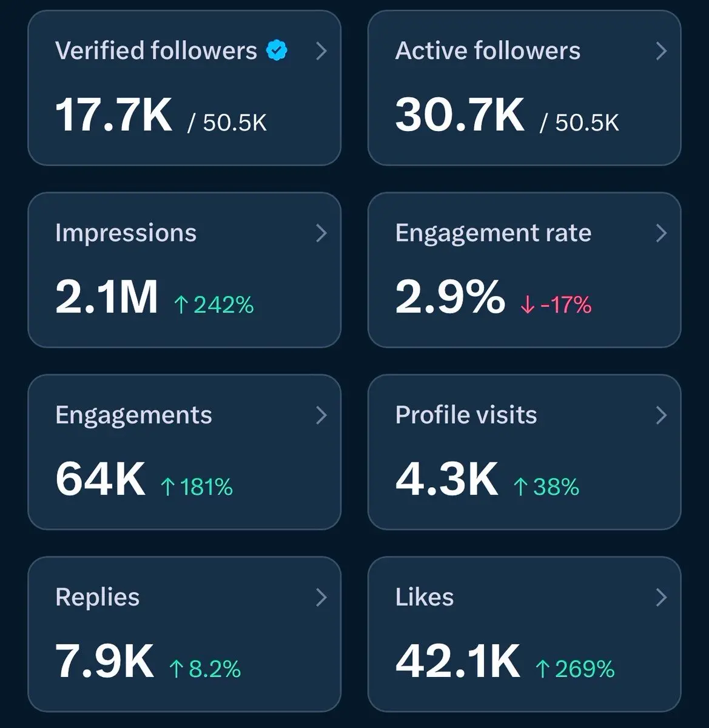Click the red down arrow beside -17%
This screenshot has width=709, height=728.
(527, 305)
